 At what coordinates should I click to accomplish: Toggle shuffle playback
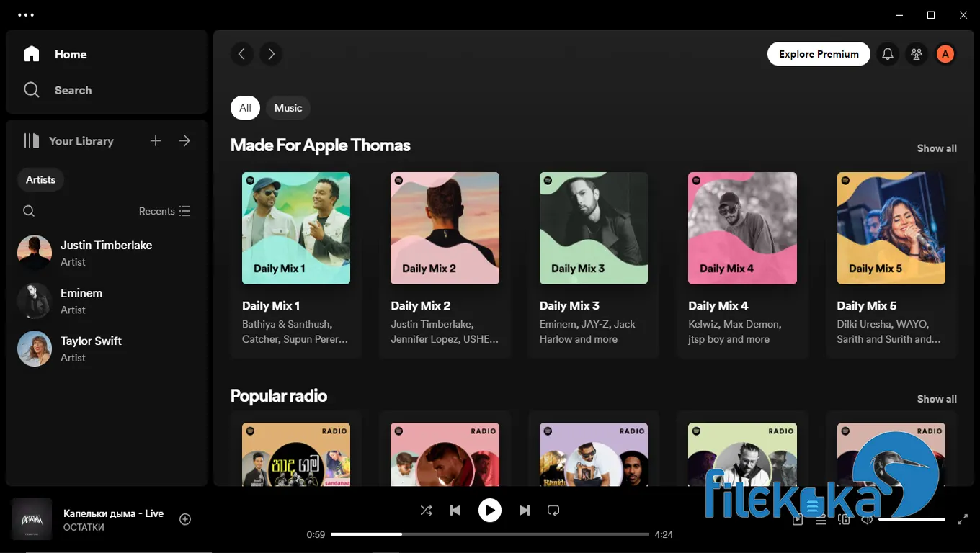click(x=427, y=511)
